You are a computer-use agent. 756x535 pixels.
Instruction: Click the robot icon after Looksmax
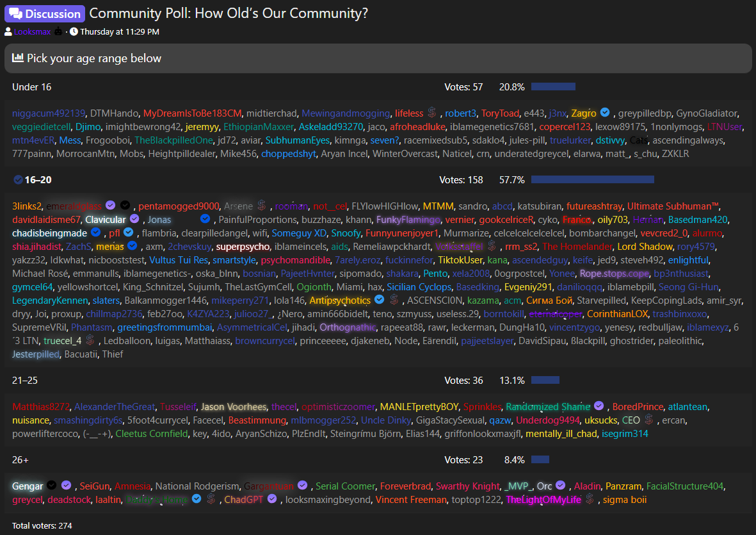[x=58, y=32]
